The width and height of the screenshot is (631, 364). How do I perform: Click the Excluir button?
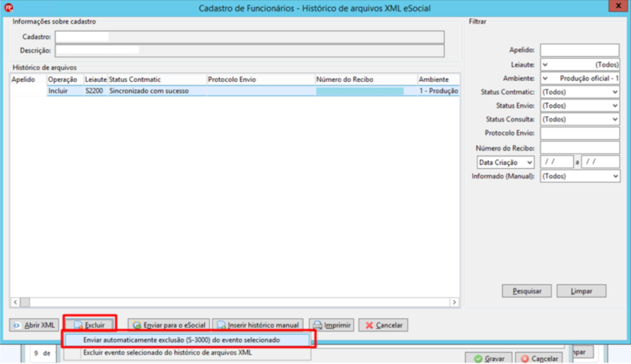pos(90,325)
